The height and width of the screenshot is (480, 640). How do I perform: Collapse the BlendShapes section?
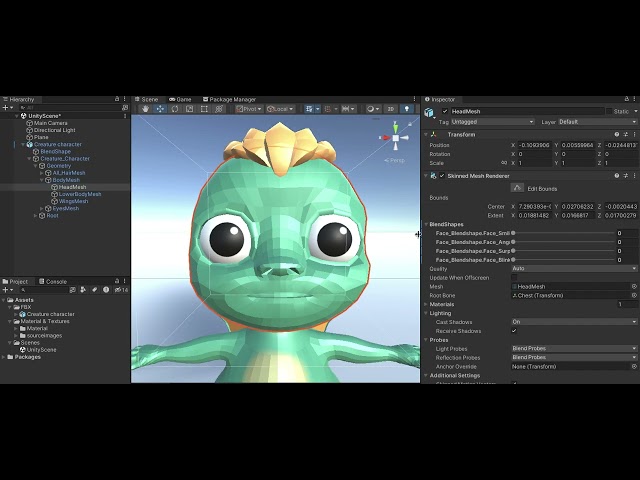(426, 224)
